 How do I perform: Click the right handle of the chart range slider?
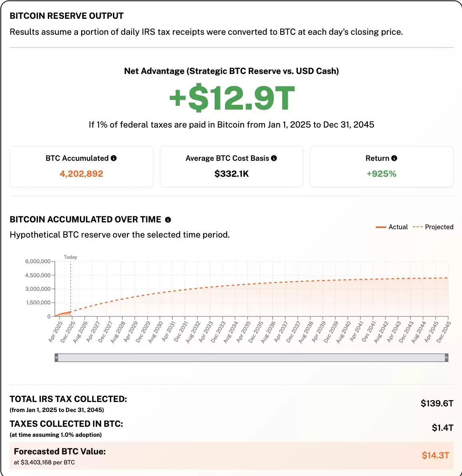point(446,358)
